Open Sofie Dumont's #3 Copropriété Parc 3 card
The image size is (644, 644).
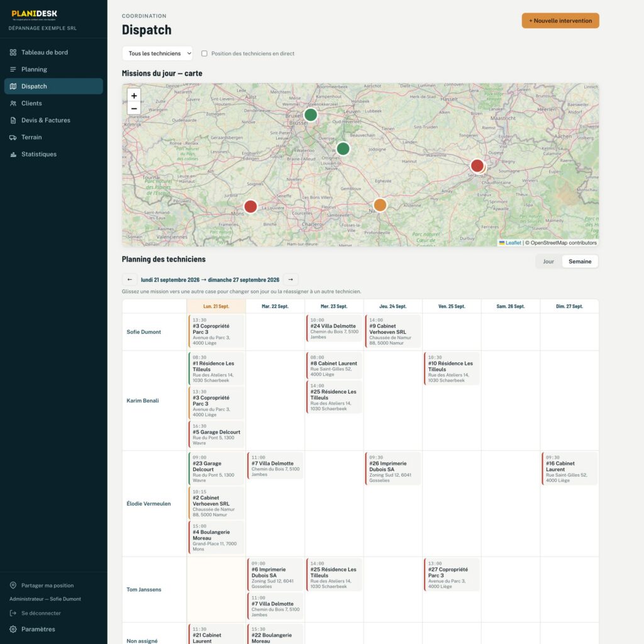point(216,331)
